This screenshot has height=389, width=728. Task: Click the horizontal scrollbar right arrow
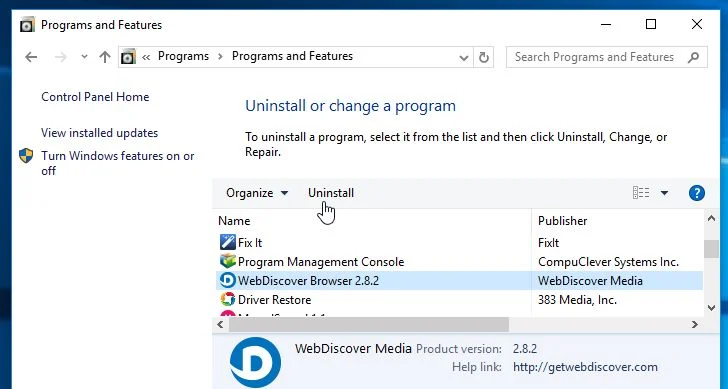[x=695, y=324]
